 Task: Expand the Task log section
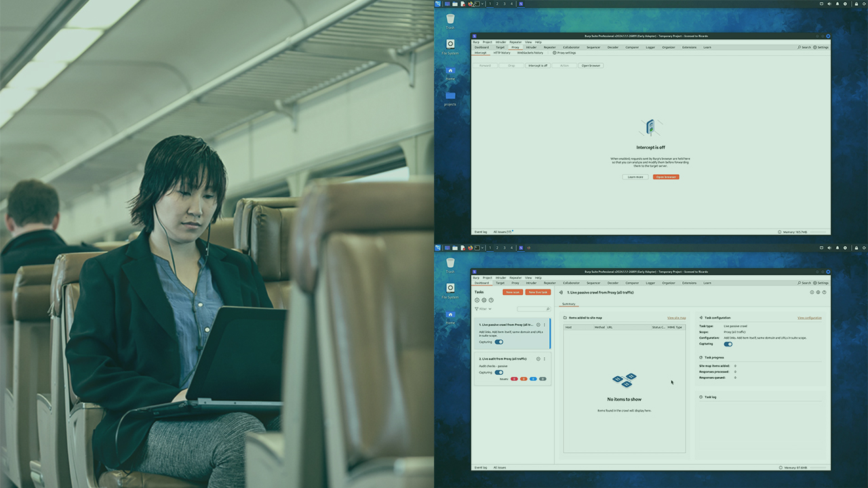point(711,397)
